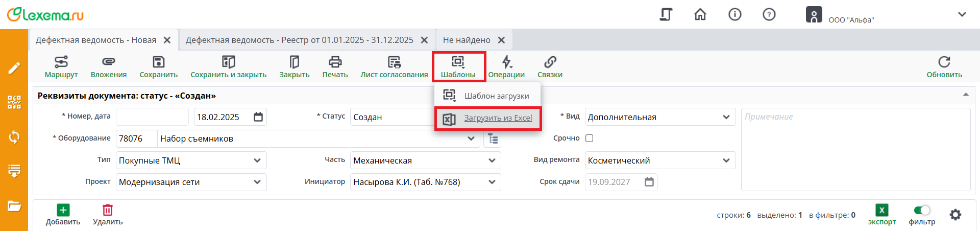Click the Удалить row button
Image resolution: width=980 pixels, height=231 pixels.
(x=108, y=214)
